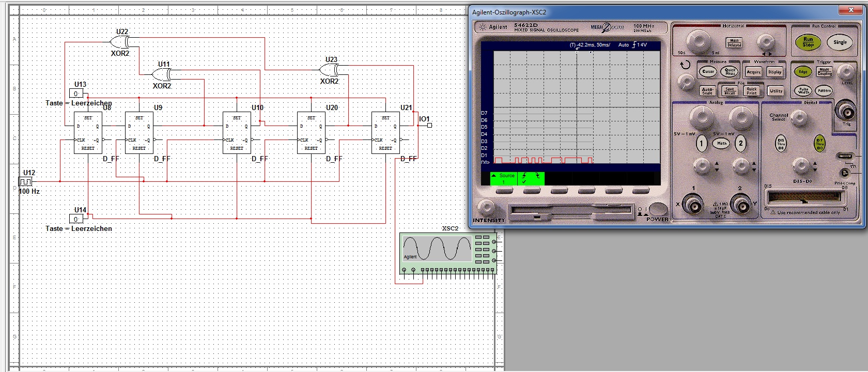Click 'Taste = Leerzeichen' label under U13
The height and width of the screenshot is (372, 868).
[x=79, y=103]
